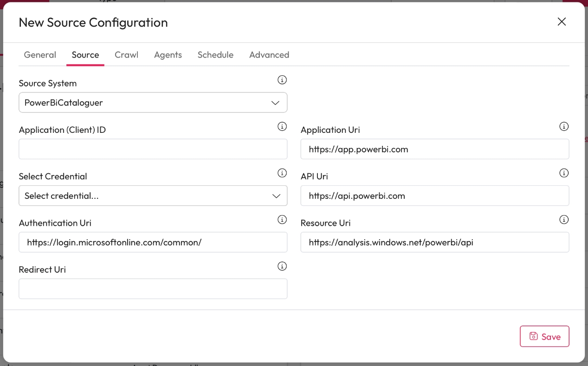Open the API Uri info tooltip

coord(563,173)
